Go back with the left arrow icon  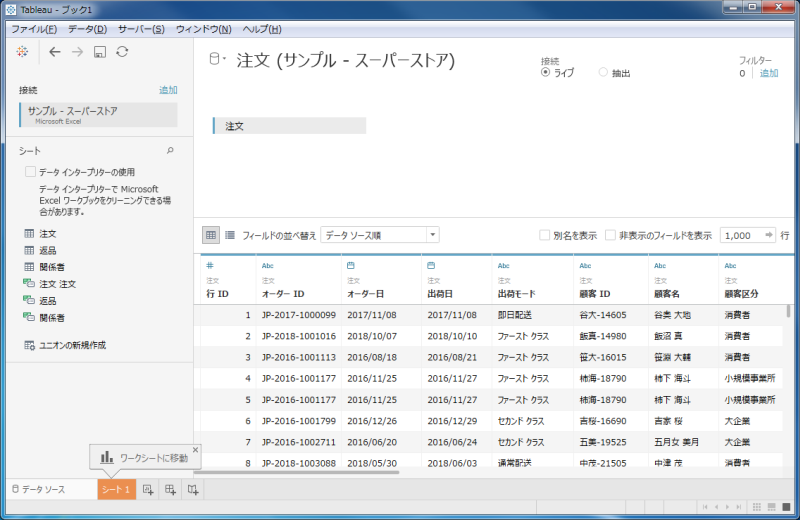55,52
